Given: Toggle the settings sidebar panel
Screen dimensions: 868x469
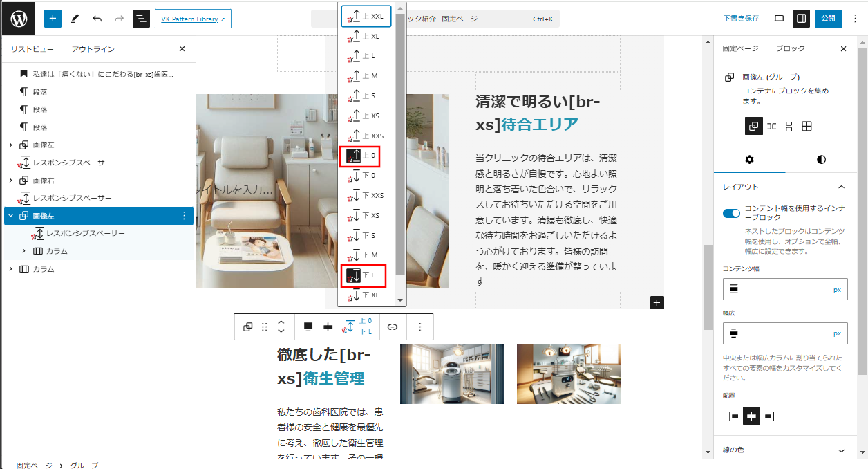Looking at the screenshot, I should pyautogui.click(x=801, y=19).
